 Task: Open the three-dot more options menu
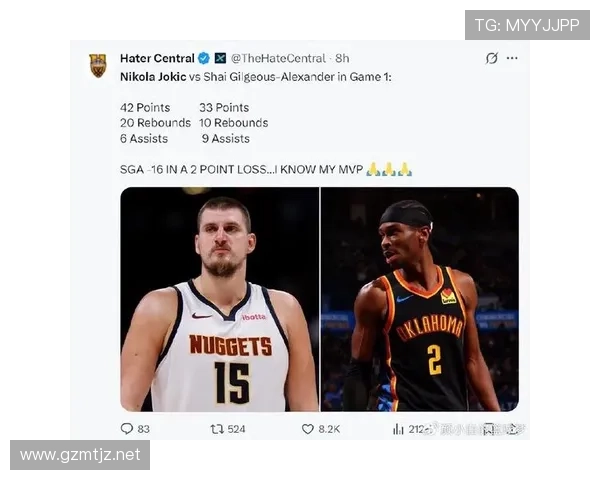coord(512,58)
